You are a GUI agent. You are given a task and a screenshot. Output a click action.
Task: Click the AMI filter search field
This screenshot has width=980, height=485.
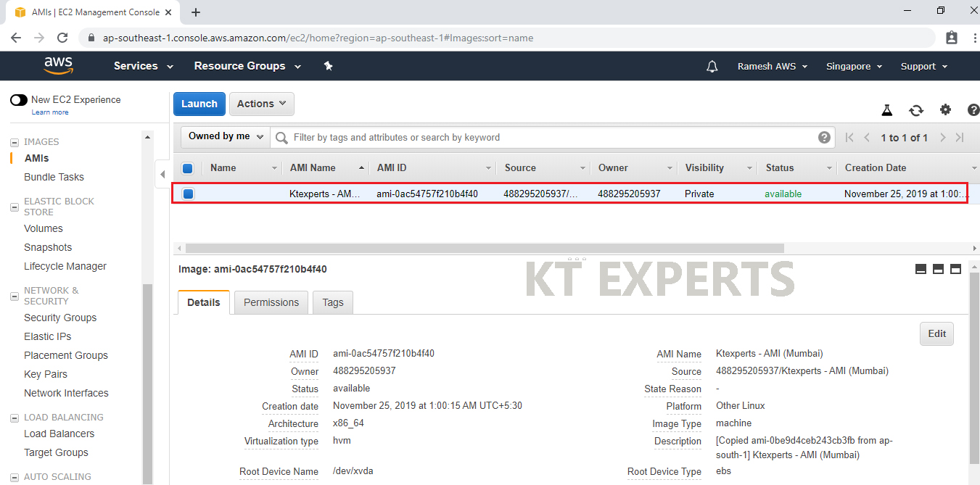(x=553, y=137)
